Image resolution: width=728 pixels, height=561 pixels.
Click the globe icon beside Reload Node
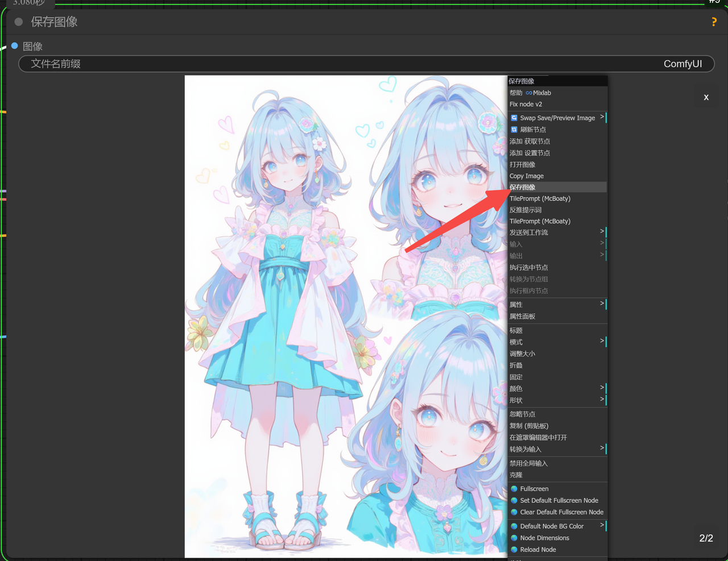(514, 550)
